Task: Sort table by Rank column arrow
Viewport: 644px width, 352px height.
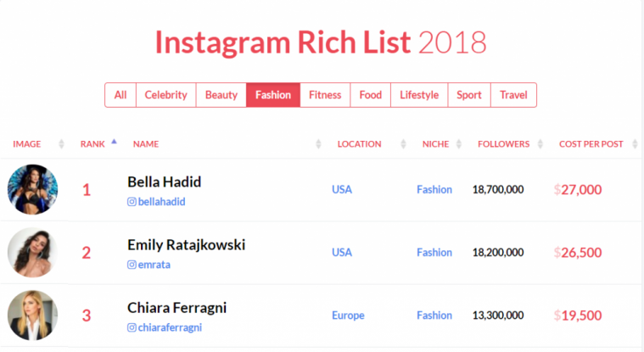Action: [114, 142]
